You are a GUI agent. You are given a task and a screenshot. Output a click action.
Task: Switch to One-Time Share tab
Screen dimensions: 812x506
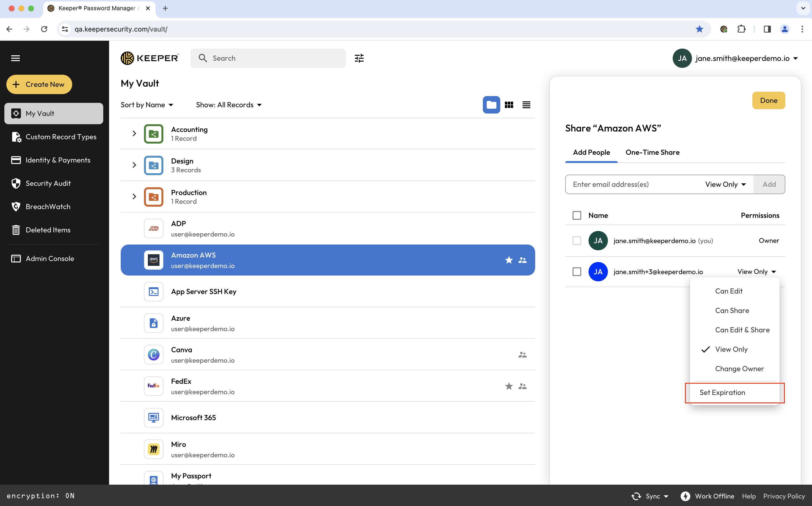click(652, 153)
